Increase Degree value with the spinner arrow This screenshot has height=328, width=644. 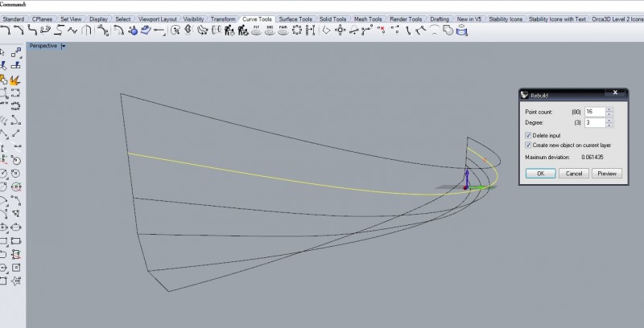(609, 120)
